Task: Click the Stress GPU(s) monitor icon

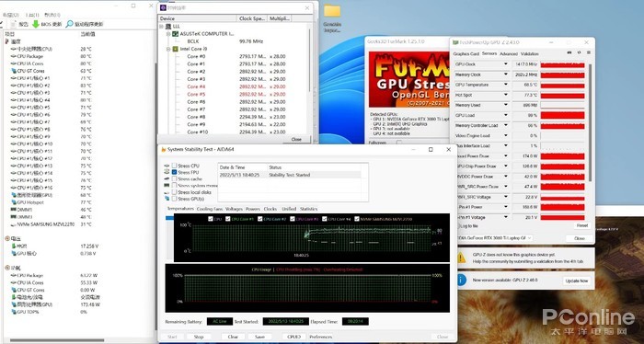Action: (167, 199)
